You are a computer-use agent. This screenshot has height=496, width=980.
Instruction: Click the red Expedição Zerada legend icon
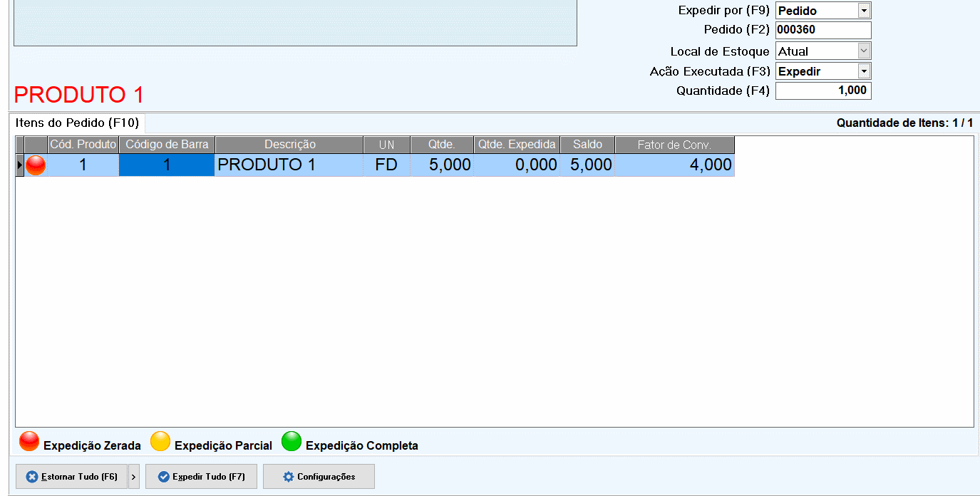(x=29, y=443)
